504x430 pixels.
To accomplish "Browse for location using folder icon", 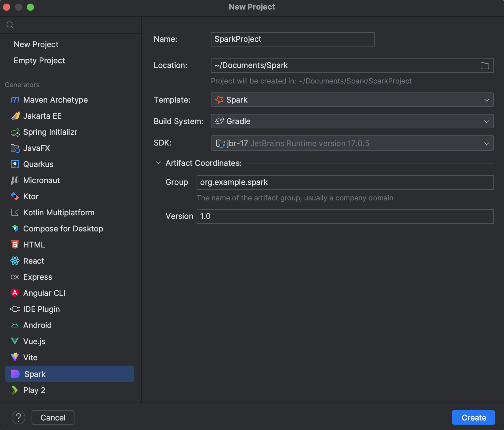I will [x=485, y=66].
